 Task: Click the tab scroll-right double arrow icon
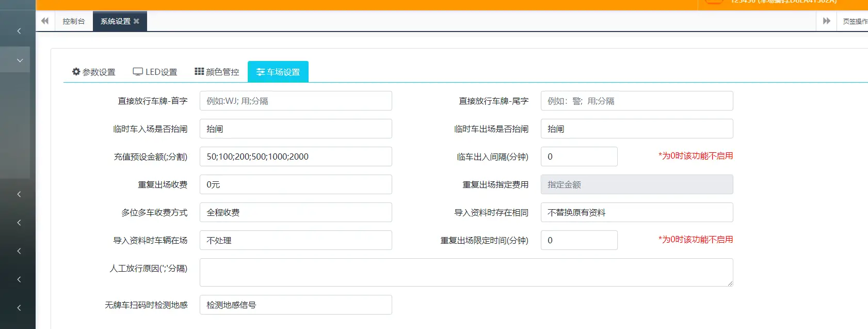pos(826,21)
